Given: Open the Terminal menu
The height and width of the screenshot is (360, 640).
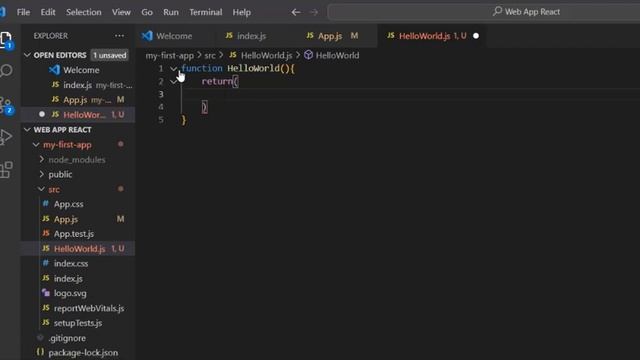Looking at the screenshot, I should click(205, 12).
